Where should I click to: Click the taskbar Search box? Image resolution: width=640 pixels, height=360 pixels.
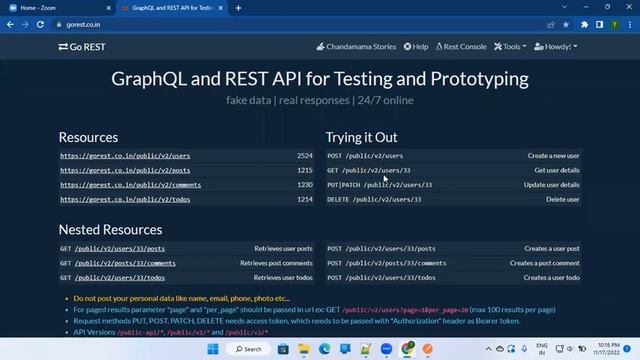tap(249, 349)
